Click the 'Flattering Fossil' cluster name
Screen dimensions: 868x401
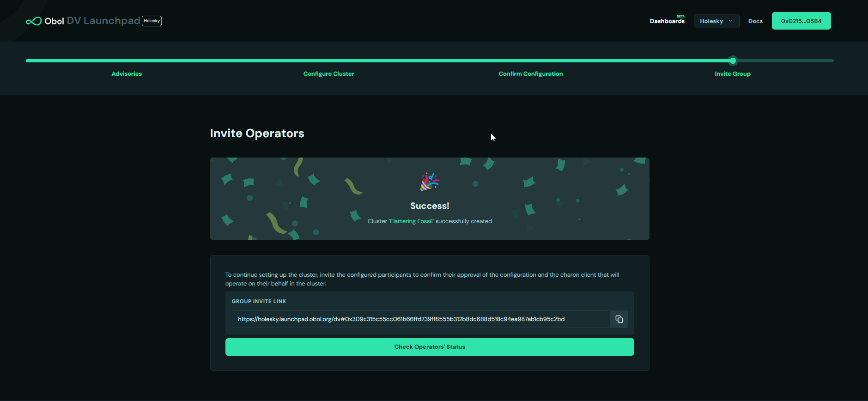411,221
